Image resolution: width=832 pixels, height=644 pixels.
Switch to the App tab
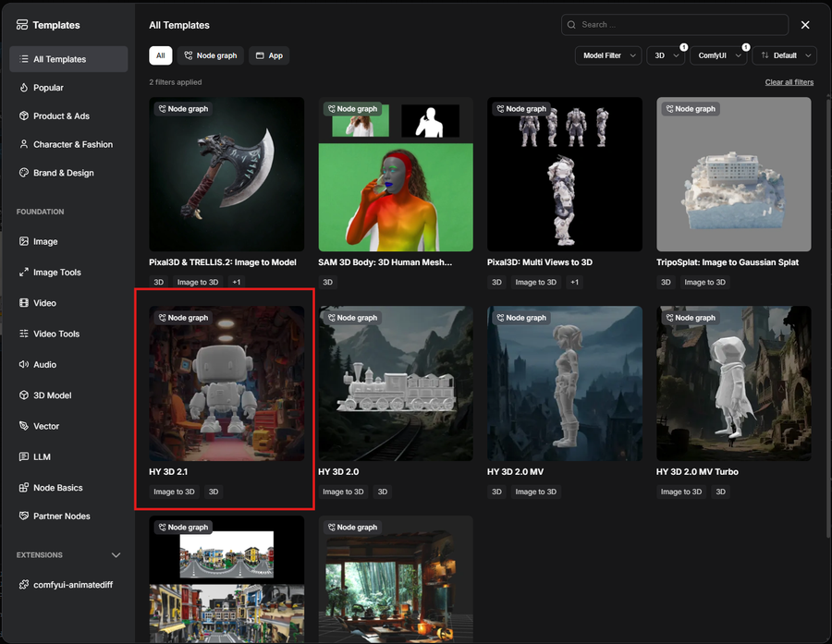click(269, 55)
